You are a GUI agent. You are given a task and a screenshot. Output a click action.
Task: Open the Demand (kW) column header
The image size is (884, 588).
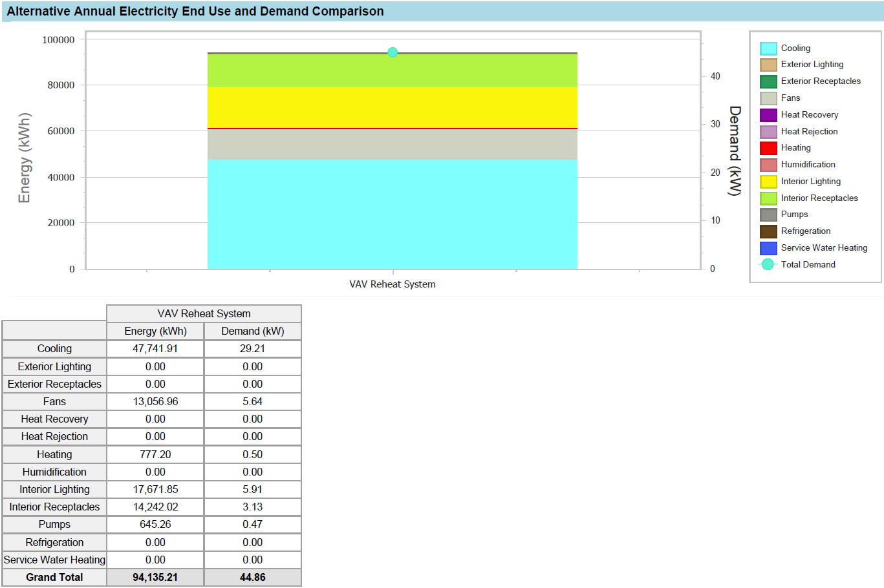252,331
